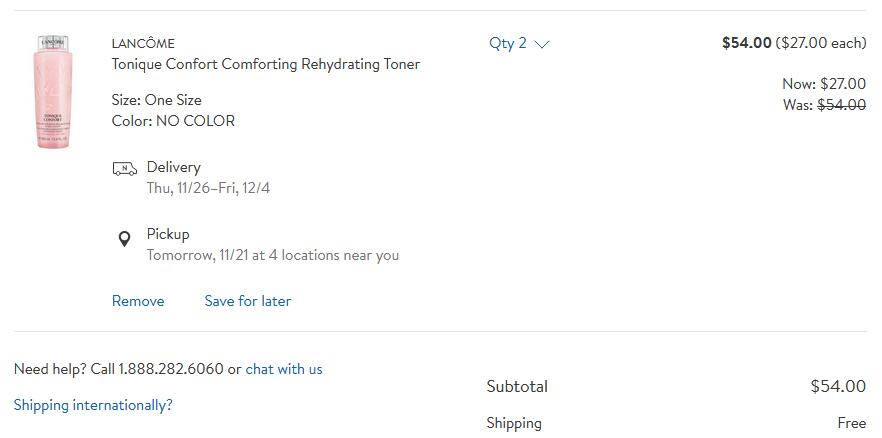Click Shipping internationally? link

pyautogui.click(x=93, y=405)
